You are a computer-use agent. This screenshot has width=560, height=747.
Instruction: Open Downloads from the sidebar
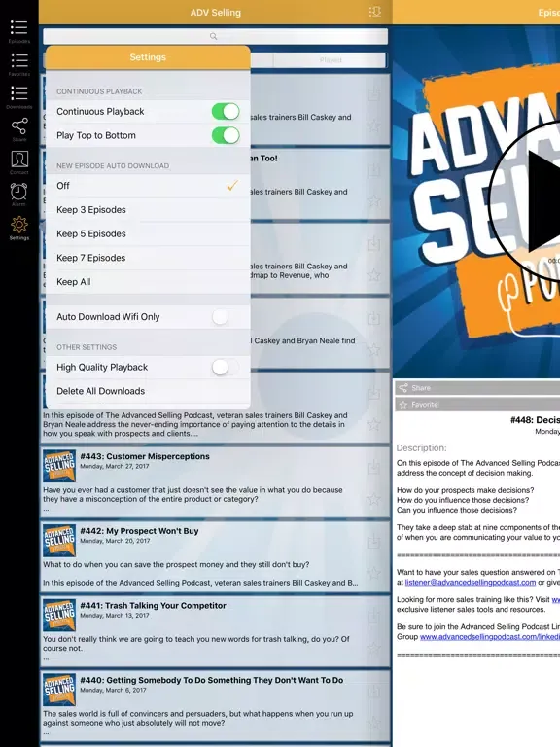[19, 97]
